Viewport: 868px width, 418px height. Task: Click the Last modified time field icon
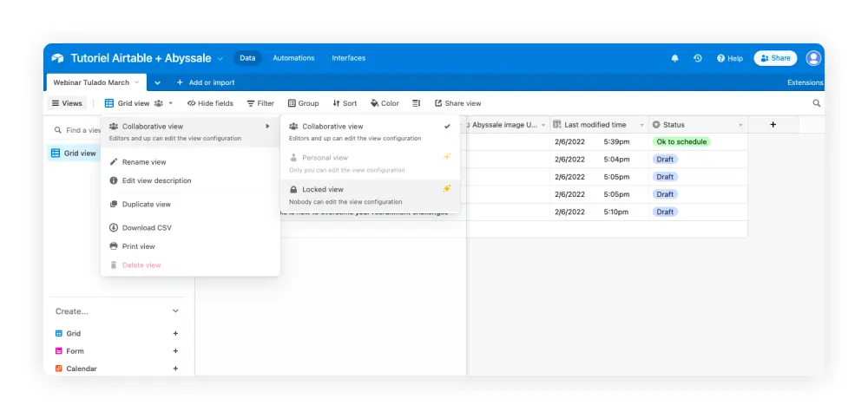click(x=557, y=124)
